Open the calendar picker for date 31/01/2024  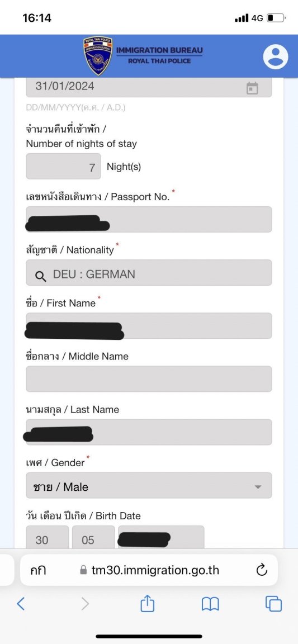point(252,87)
